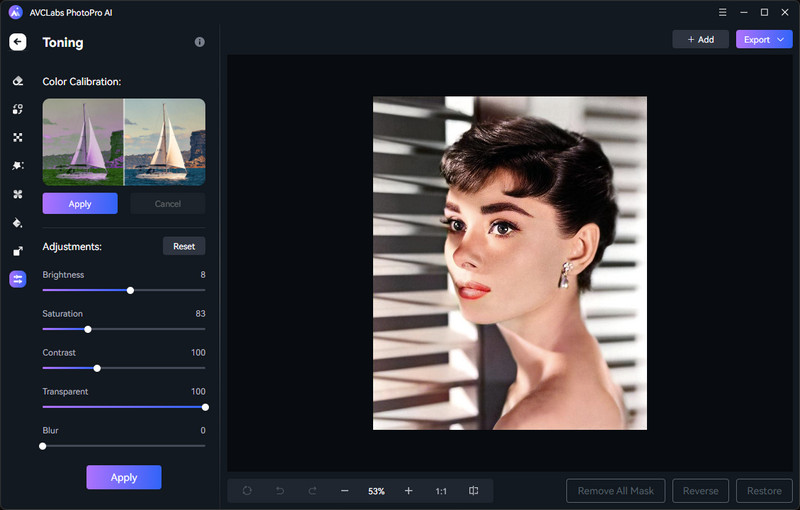This screenshot has width=800, height=510.
Task: Close the AVCLabs PhotoPro AI window
Action: point(785,12)
